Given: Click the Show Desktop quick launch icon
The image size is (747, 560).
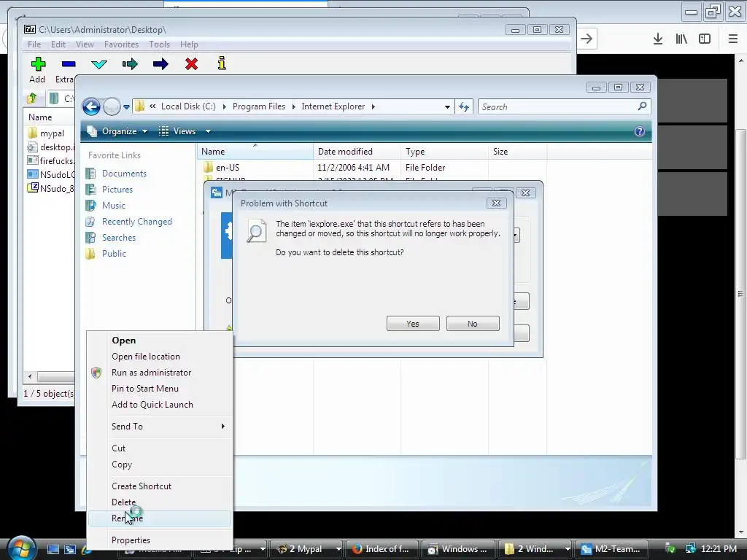Looking at the screenshot, I should (53, 549).
